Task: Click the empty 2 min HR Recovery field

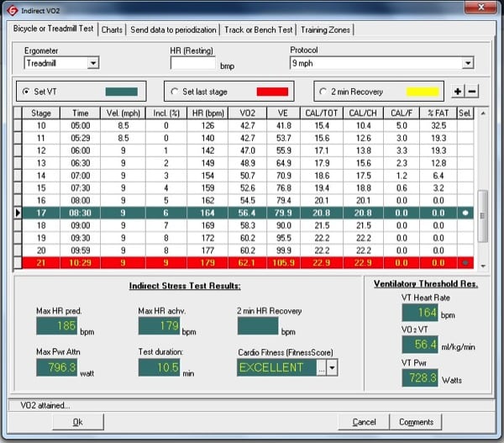Action: (x=258, y=326)
